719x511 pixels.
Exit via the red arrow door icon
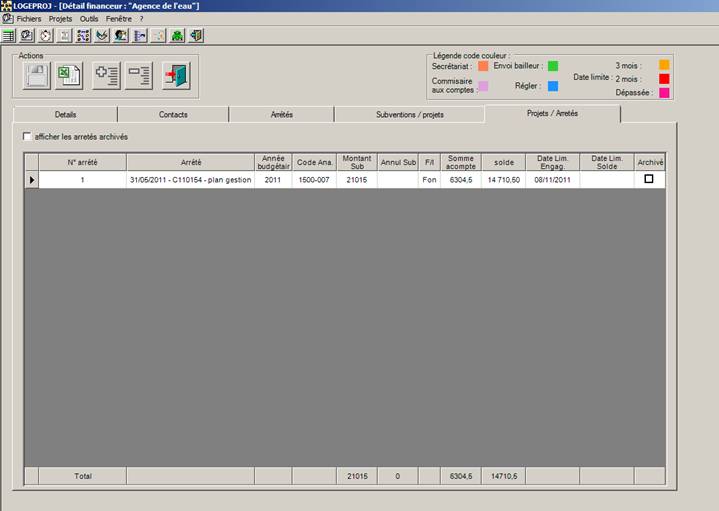tap(176, 76)
